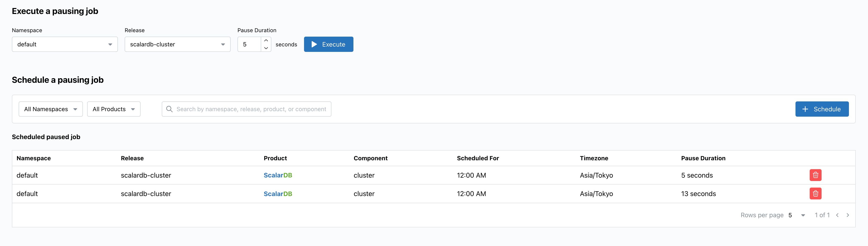Open the Release dropdown showing scalardb-cluster

click(x=177, y=44)
